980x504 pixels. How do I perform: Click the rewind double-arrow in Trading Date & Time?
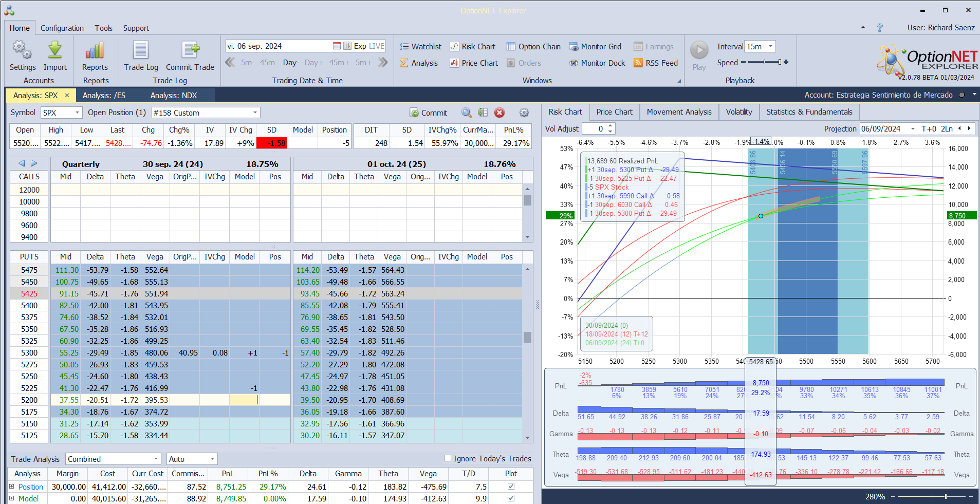[x=230, y=62]
